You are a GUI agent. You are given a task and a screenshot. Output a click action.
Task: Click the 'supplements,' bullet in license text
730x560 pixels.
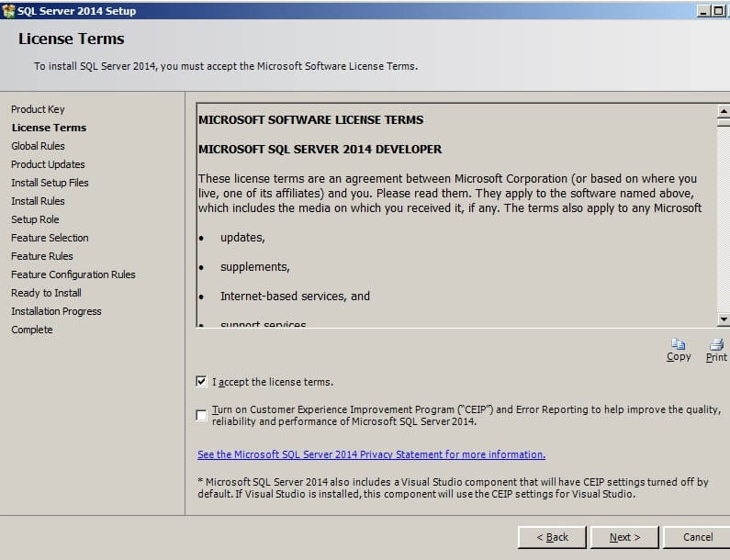(x=255, y=267)
